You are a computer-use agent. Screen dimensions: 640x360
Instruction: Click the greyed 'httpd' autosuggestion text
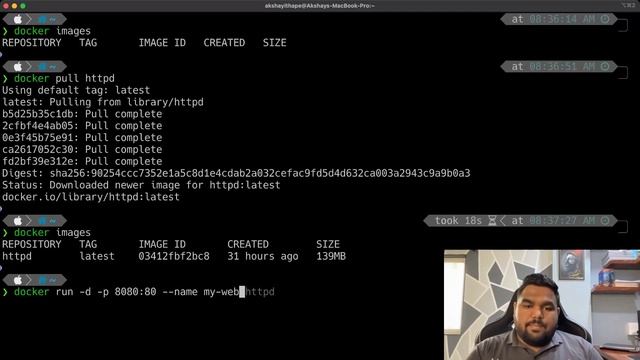click(260, 292)
